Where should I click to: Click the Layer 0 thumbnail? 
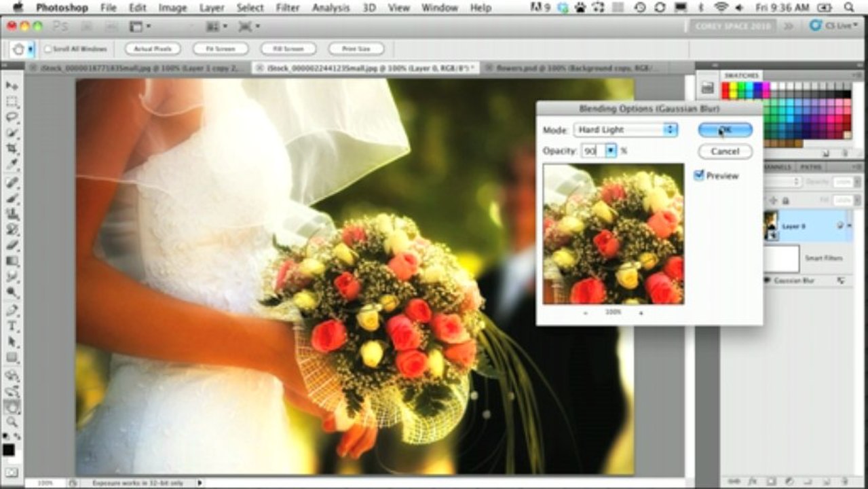(771, 225)
